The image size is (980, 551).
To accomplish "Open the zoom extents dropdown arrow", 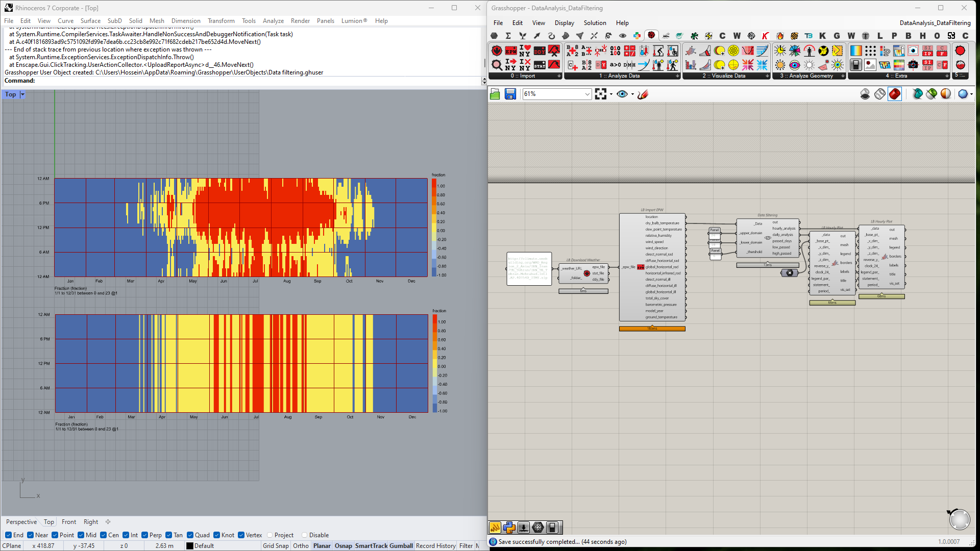I will 611,94.
